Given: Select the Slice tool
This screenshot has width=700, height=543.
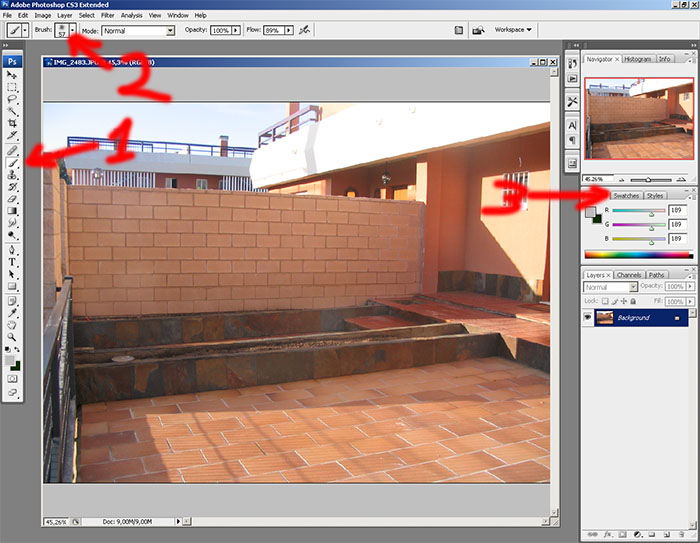Looking at the screenshot, I should click(x=12, y=135).
